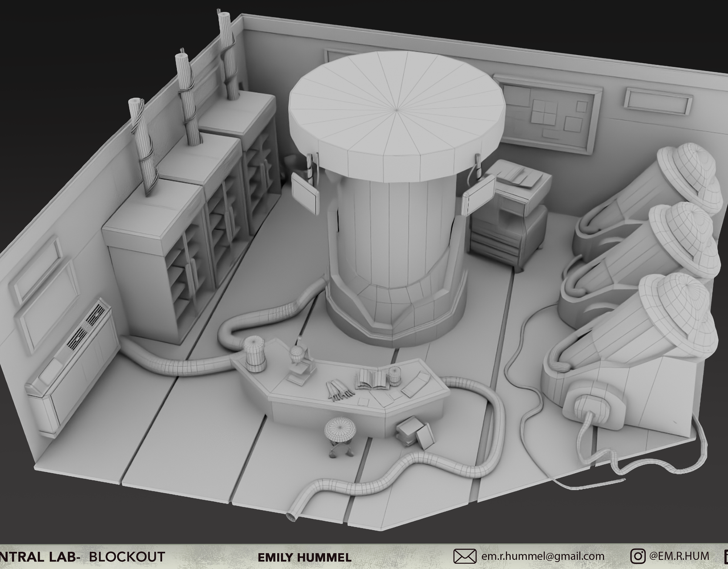
Task: Open the @EM.R.HUM Instagram handle
Action: [679, 556]
